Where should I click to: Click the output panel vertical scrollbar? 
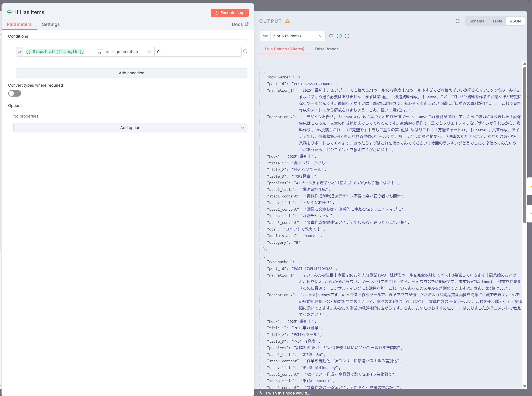click(x=525, y=144)
